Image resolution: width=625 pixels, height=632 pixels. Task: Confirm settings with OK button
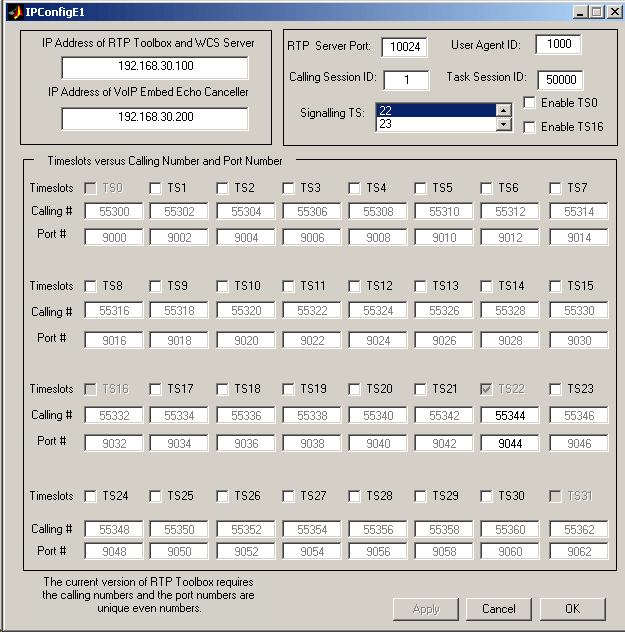tap(573, 609)
